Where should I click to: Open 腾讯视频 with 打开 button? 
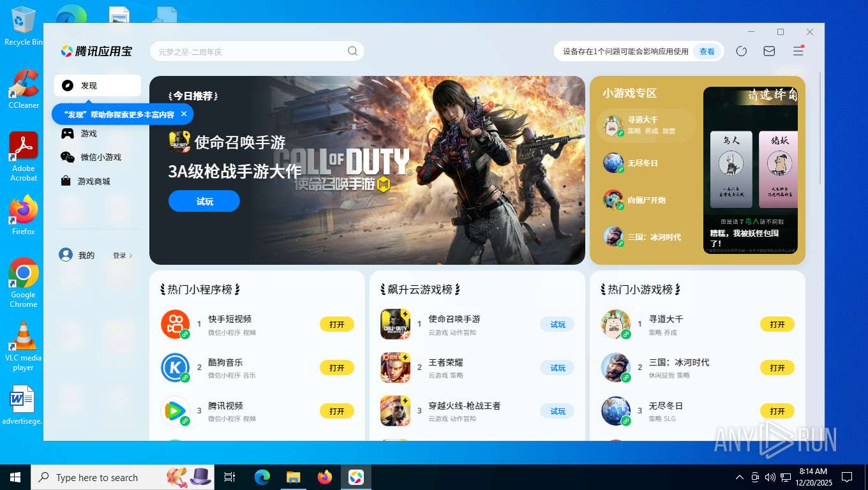[337, 411]
